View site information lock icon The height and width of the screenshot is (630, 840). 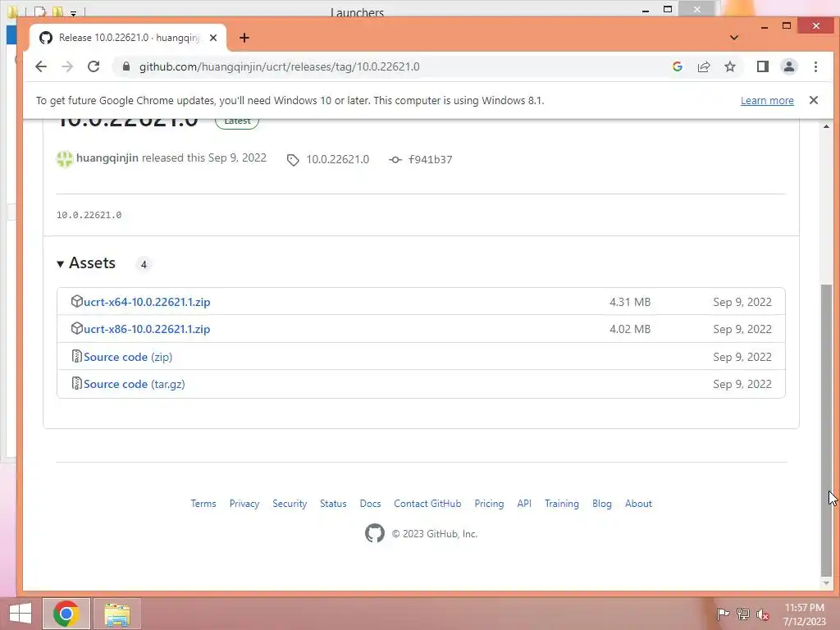click(126, 66)
